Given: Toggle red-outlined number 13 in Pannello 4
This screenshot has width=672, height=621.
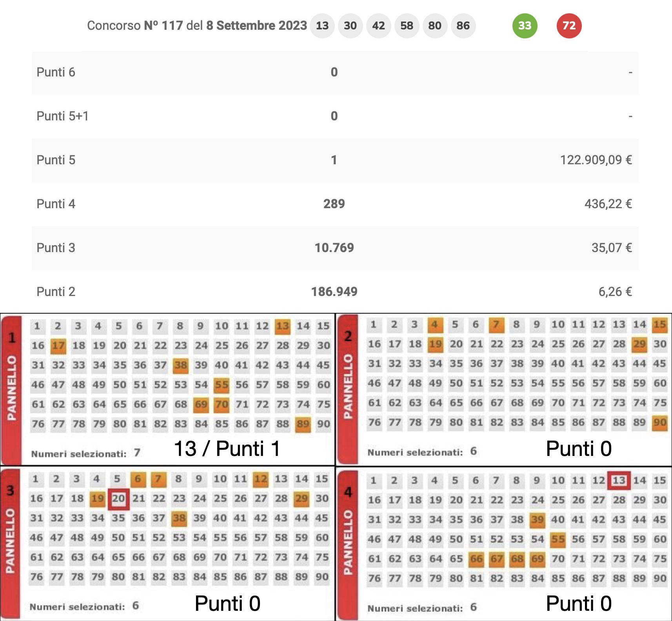Looking at the screenshot, I should click(619, 481).
